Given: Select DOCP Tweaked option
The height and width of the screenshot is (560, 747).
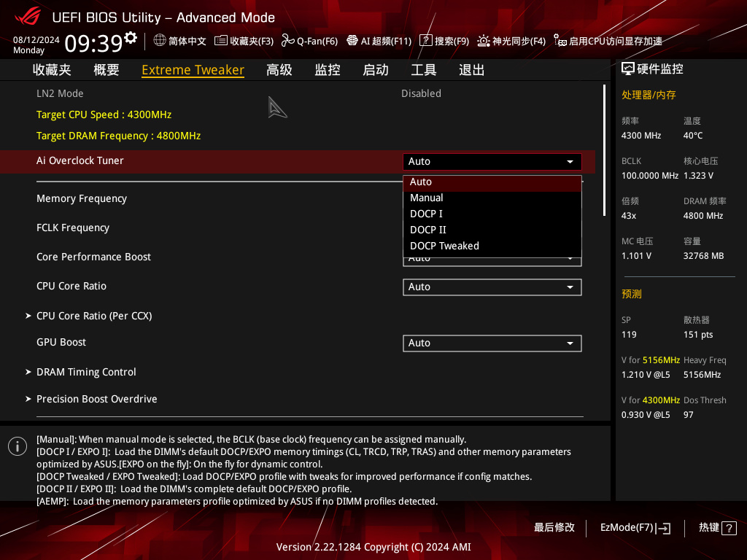Looking at the screenshot, I should point(492,246).
